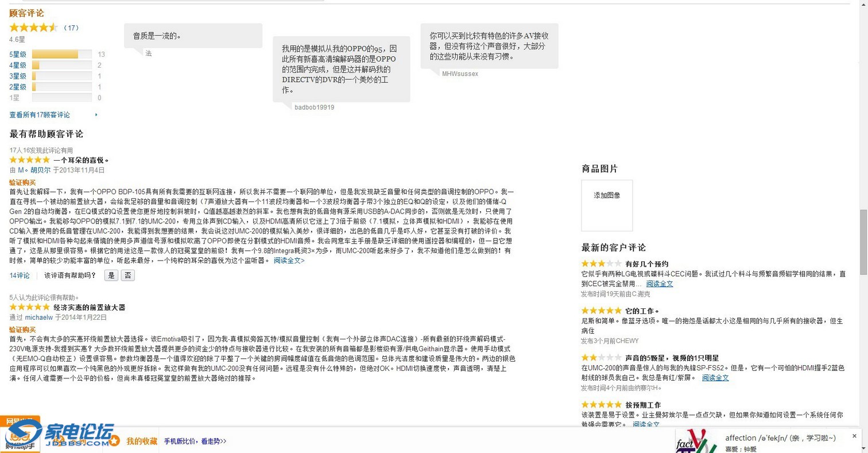Click heading 最新的客户评论
The image size is (868, 453).
click(614, 247)
